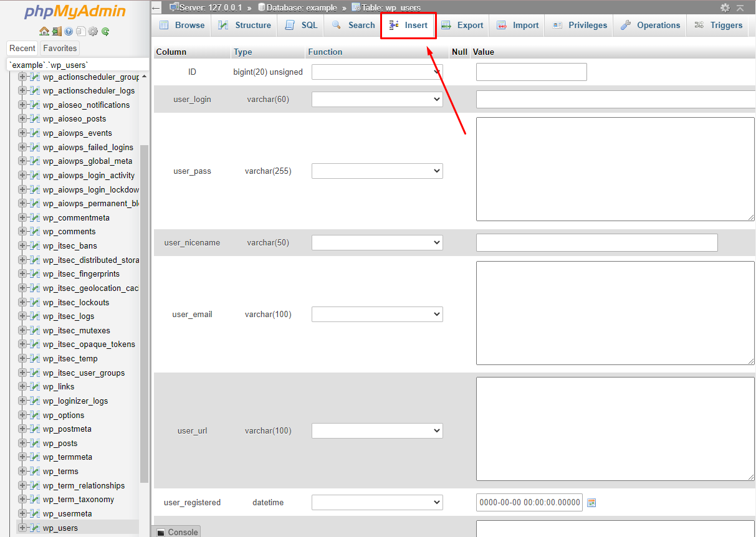
Task: Click the Favorites button
Action: (60, 48)
